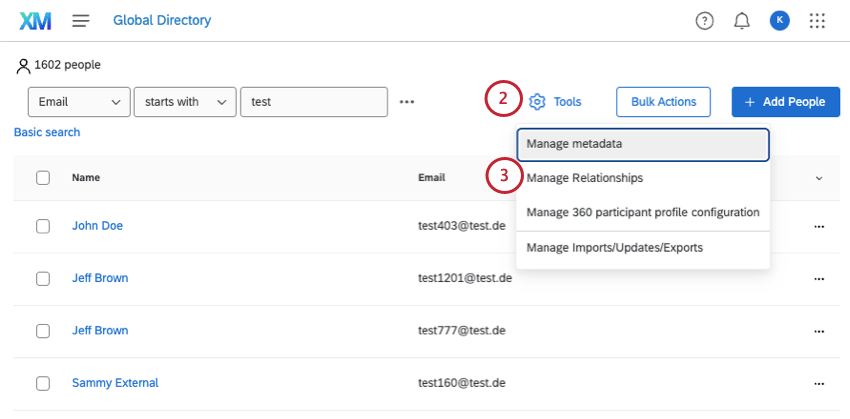
Task: Open the notifications bell
Action: point(742,21)
